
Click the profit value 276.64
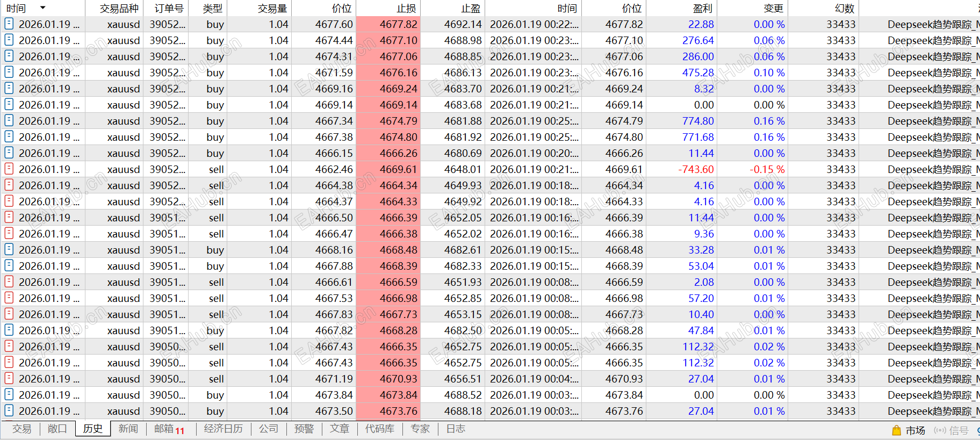click(698, 40)
